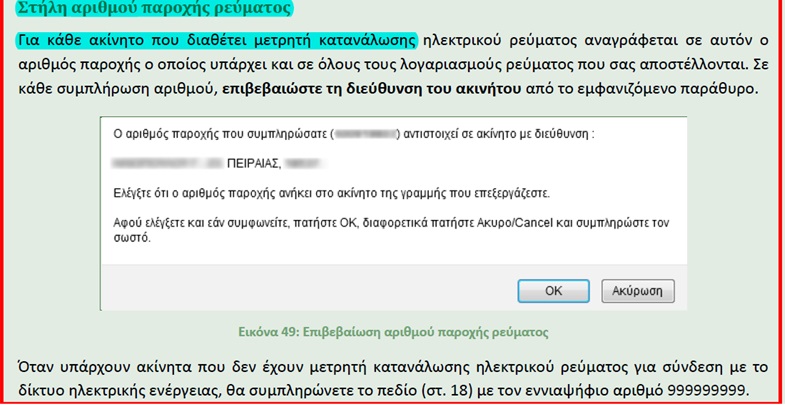Click the blurred supply number in parentheses
785x405 pixels.
point(366,133)
